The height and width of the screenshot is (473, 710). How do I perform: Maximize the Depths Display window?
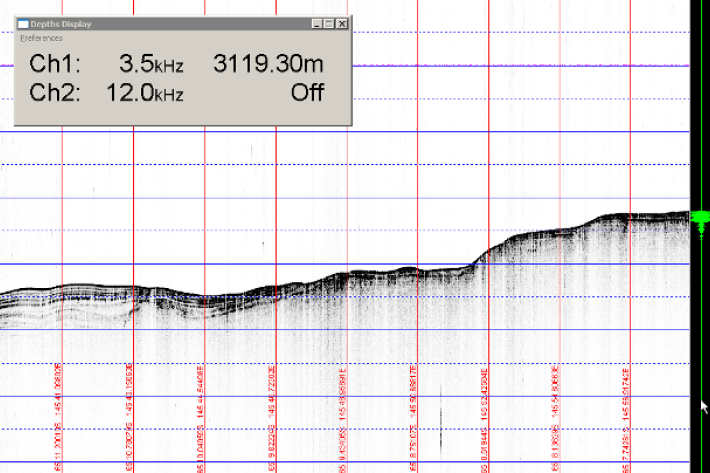pyautogui.click(x=329, y=23)
